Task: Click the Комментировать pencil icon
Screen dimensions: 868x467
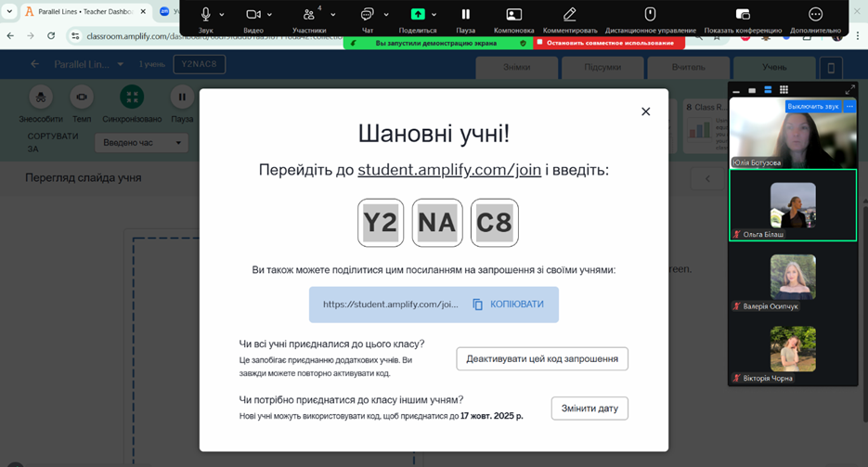Action: pyautogui.click(x=570, y=14)
